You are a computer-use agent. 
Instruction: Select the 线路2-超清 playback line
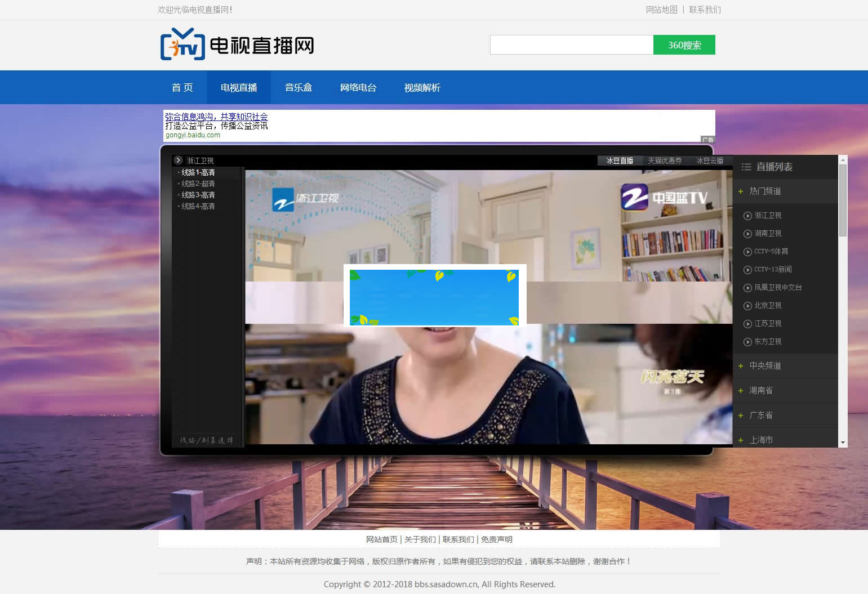click(x=198, y=183)
